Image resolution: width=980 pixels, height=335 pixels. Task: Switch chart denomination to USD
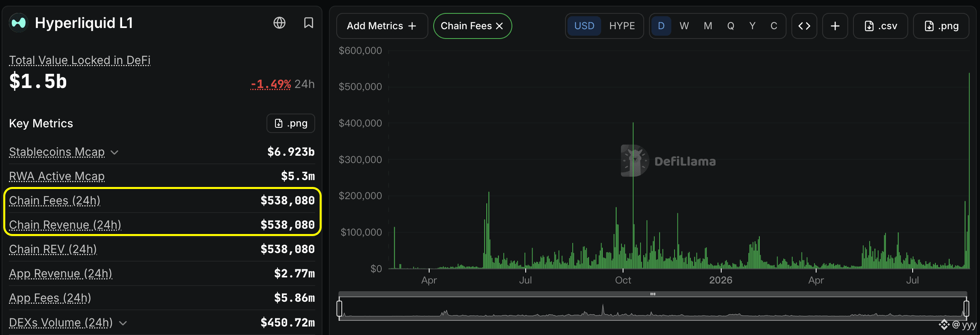pyautogui.click(x=584, y=26)
